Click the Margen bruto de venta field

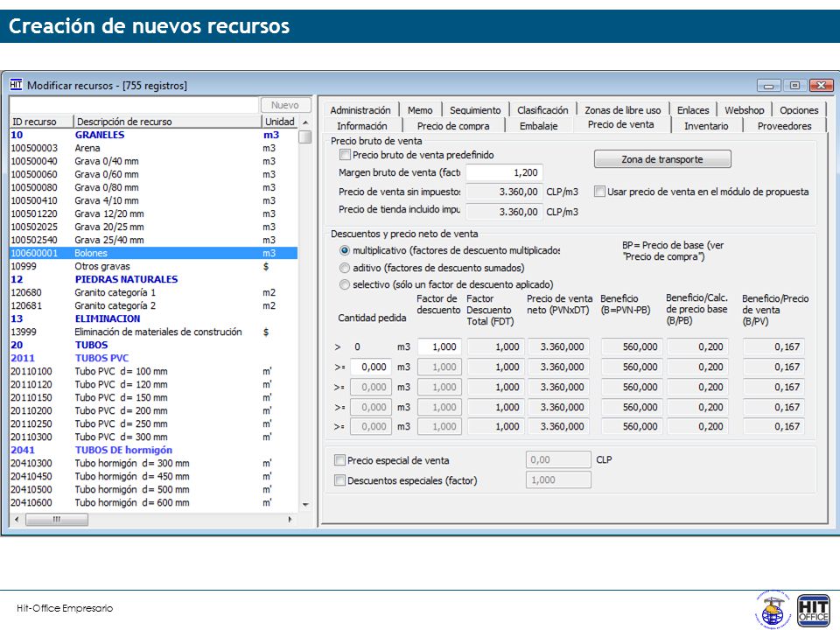tap(504, 172)
